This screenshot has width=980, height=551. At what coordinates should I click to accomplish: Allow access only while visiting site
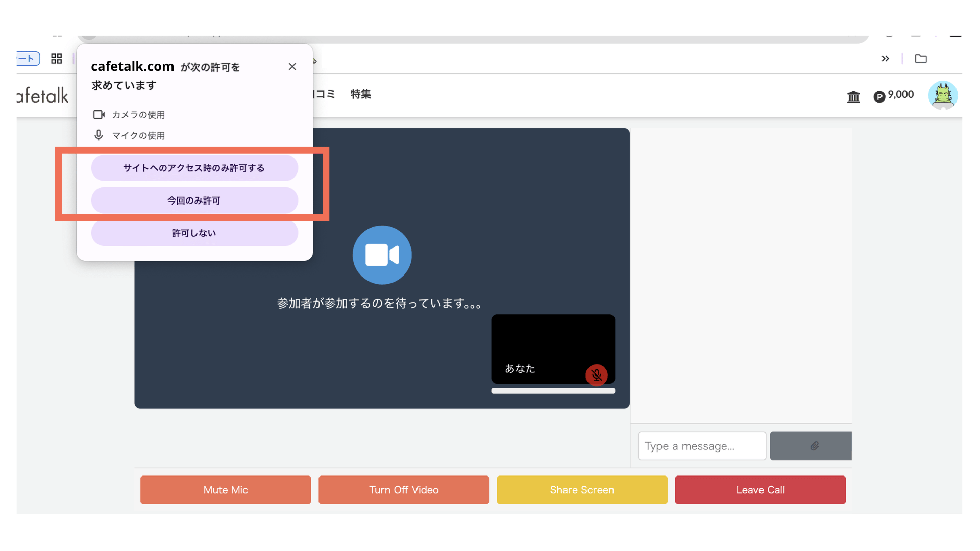[194, 168]
